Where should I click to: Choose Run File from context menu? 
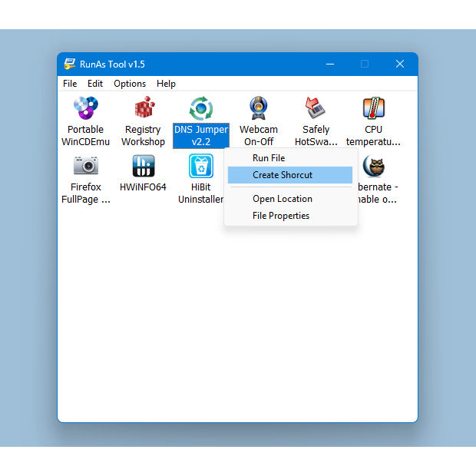click(290, 158)
